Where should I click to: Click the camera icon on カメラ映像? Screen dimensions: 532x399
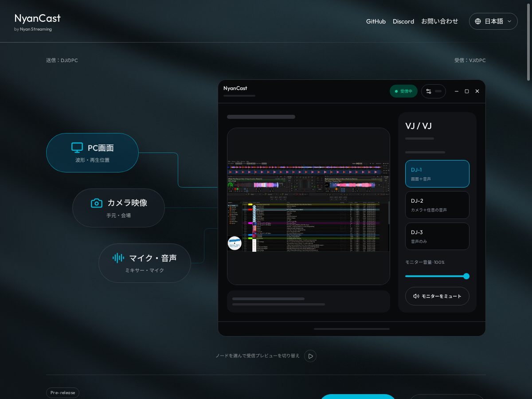click(x=97, y=203)
